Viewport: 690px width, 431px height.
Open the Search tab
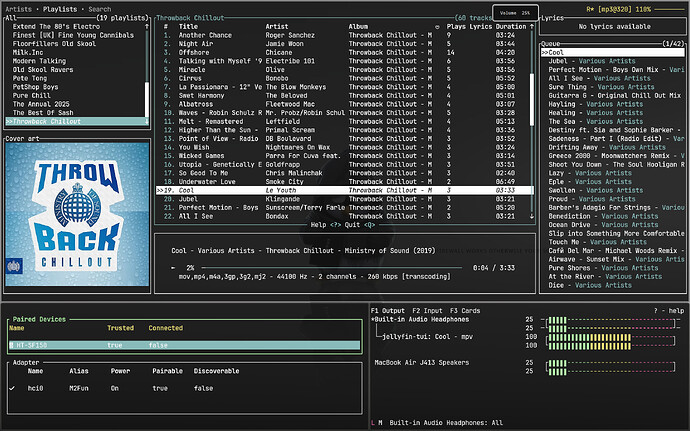pyautogui.click(x=99, y=9)
